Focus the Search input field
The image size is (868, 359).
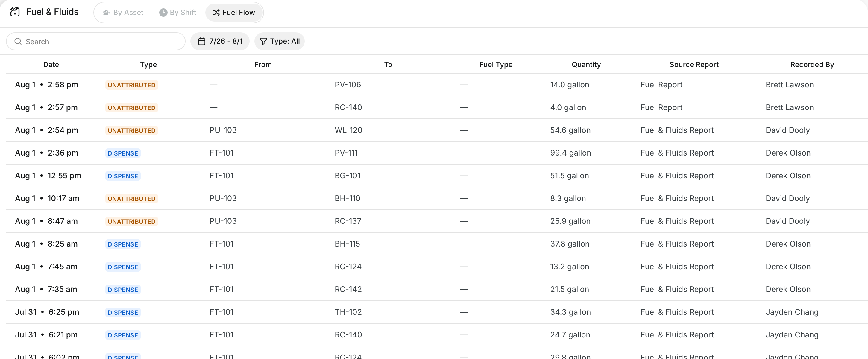click(96, 41)
